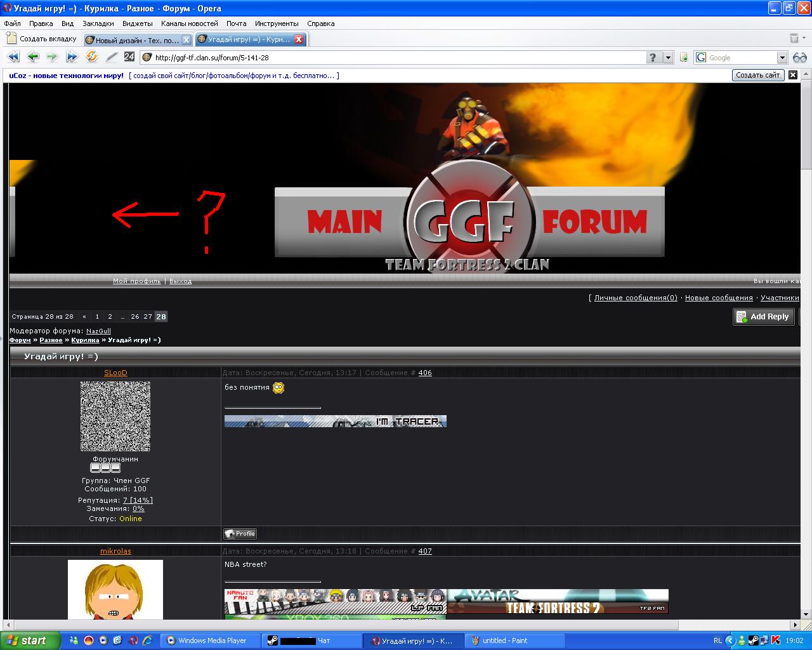Click in the Google search field

coord(741,57)
